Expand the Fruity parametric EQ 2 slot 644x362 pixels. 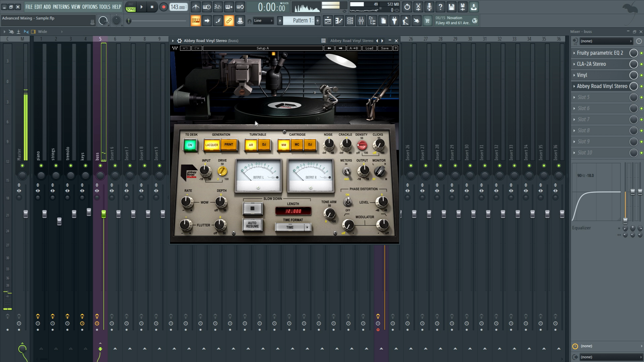click(574, 53)
